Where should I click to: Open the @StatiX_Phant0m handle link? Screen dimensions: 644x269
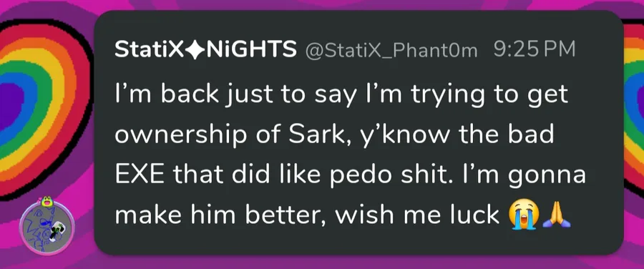[391, 51]
